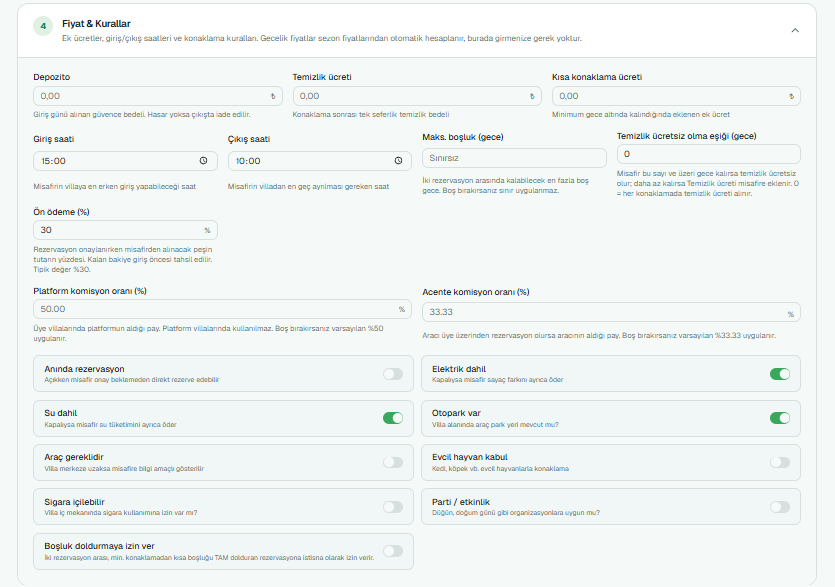This screenshot has width=835, height=587.
Task: Turn off Su dahil toggle
Action: tap(393, 418)
